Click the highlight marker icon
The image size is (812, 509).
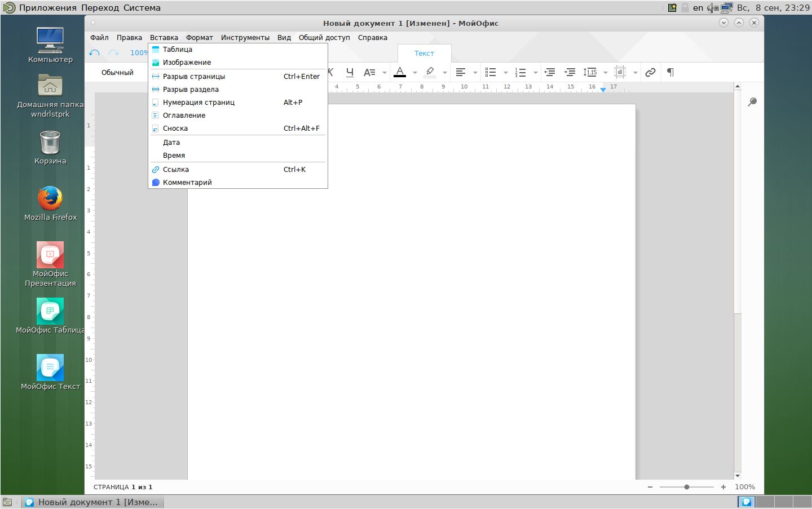point(430,72)
